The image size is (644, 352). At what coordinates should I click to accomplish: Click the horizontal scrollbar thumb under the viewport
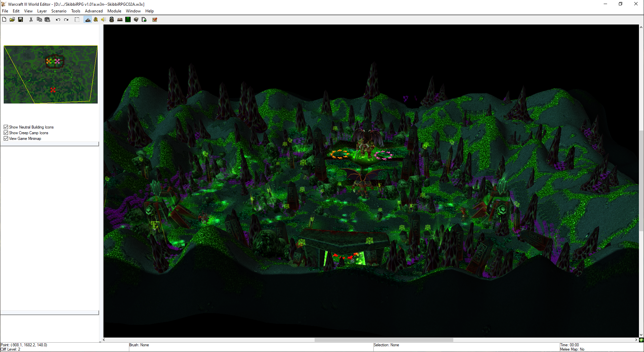coord(384,340)
